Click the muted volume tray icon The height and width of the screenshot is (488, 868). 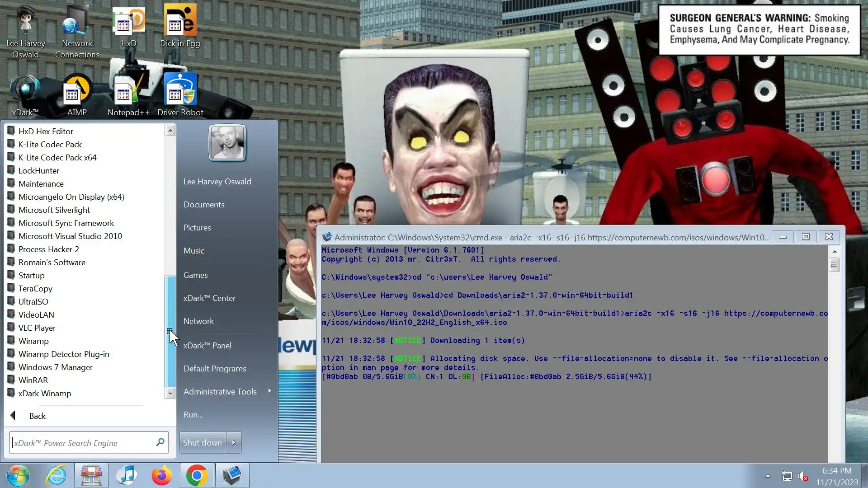tap(803, 476)
